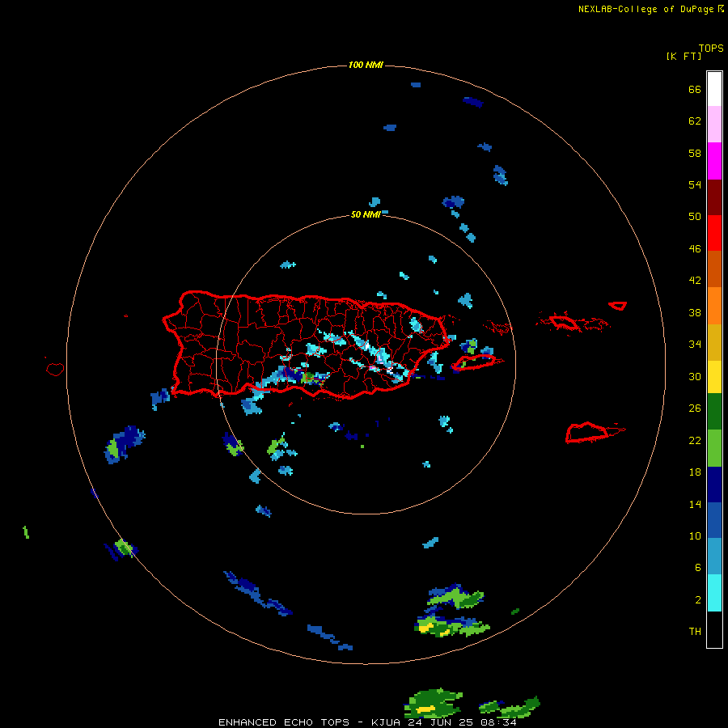This screenshot has width=728, height=728.
Task: Click the '100 NMI' range ring label
Action: coord(366,65)
